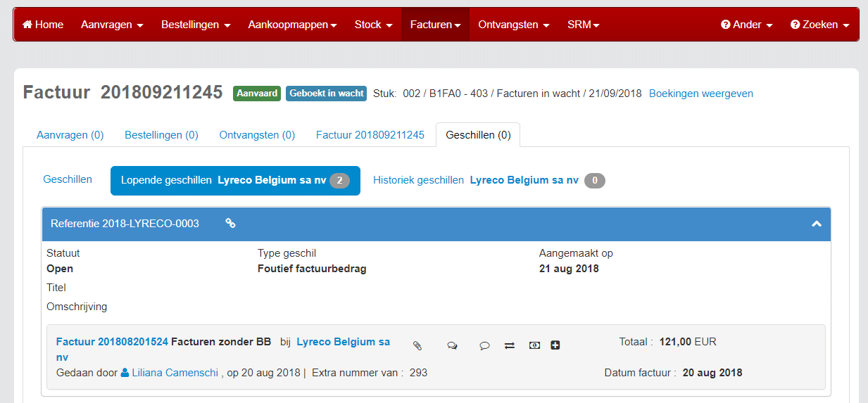Open supplier Lyreco Belgium sa nv link
Screen dimensions: 868x403
click(x=223, y=350)
